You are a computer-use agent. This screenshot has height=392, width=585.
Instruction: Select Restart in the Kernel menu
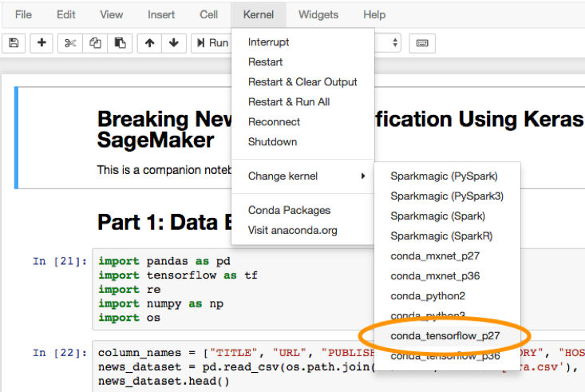[x=302, y=62]
